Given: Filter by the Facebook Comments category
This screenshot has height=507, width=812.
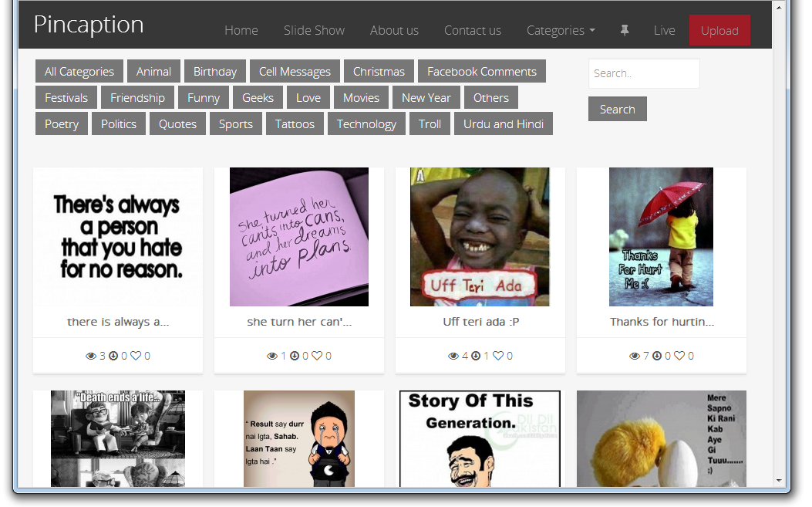Looking at the screenshot, I should [481, 72].
